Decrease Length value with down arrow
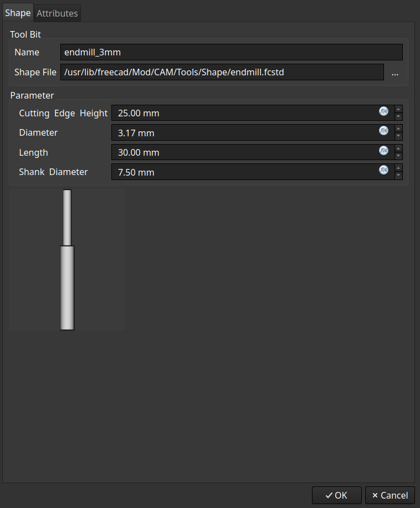This screenshot has width=420, height=508. pos(398,156)
